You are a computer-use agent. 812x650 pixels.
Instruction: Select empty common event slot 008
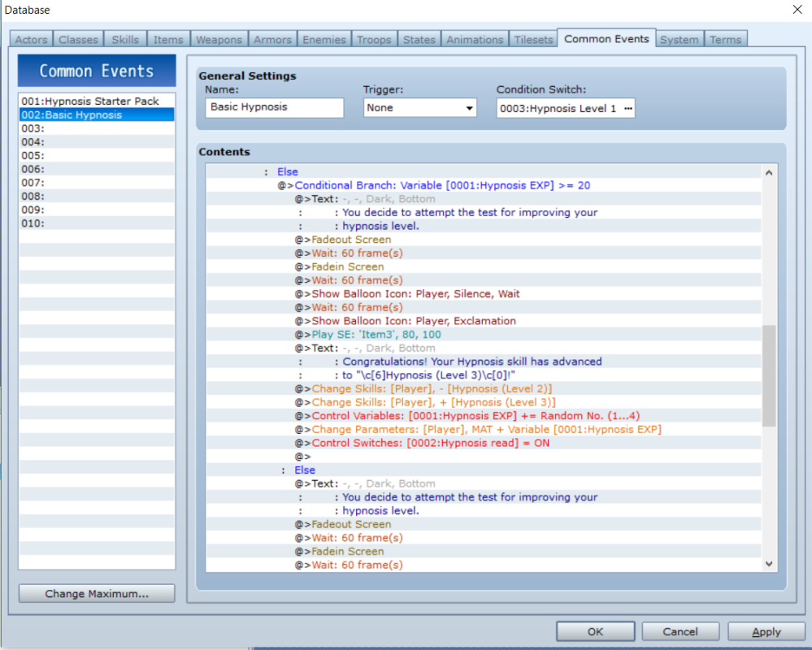click(x=97, y=196)
